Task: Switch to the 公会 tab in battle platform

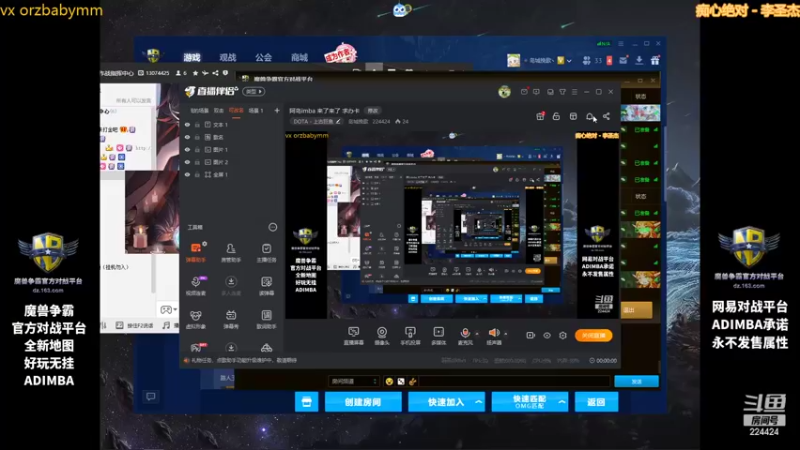Action: pos(263,57)
